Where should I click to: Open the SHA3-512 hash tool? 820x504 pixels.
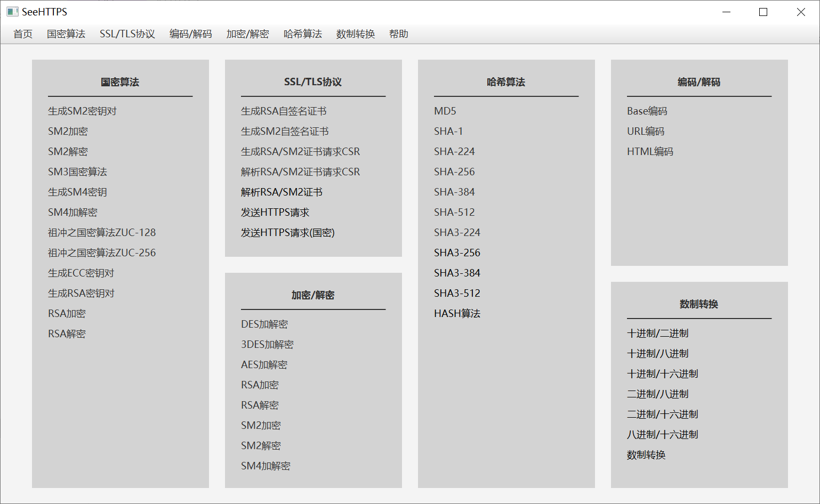point(457,293)
